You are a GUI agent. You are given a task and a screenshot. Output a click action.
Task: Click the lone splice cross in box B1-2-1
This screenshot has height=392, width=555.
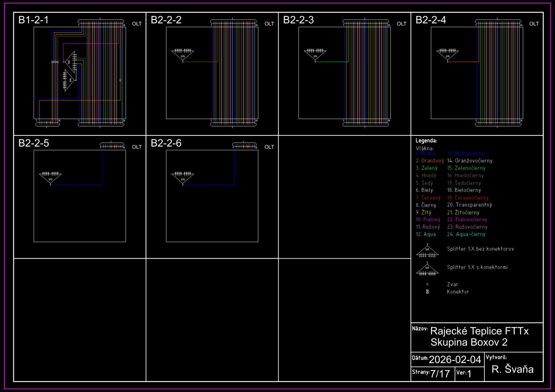tap(120, 80)
